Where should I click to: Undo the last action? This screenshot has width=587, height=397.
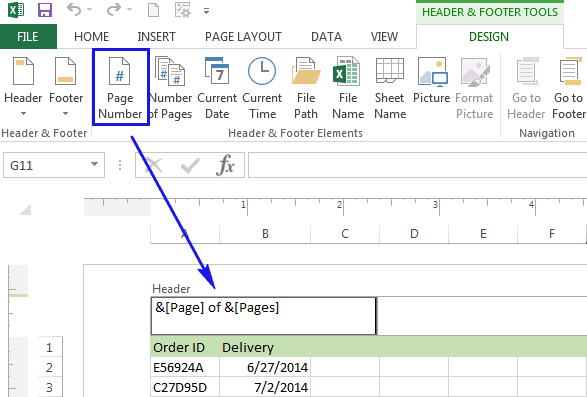click(74, 10)
